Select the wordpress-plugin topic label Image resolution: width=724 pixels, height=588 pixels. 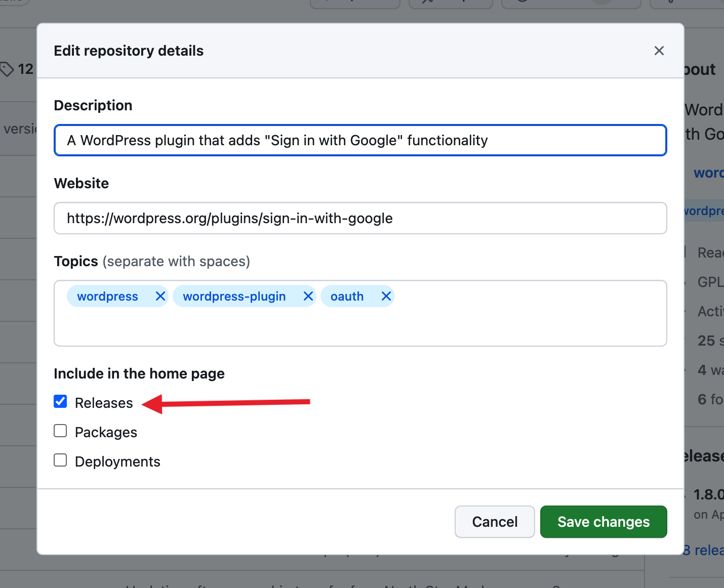(x=234, y=296)
